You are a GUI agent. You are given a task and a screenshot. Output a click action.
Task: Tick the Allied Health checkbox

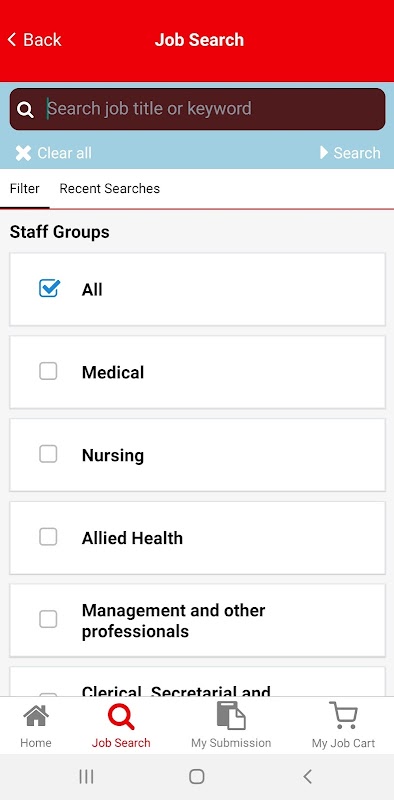[48, 537]
